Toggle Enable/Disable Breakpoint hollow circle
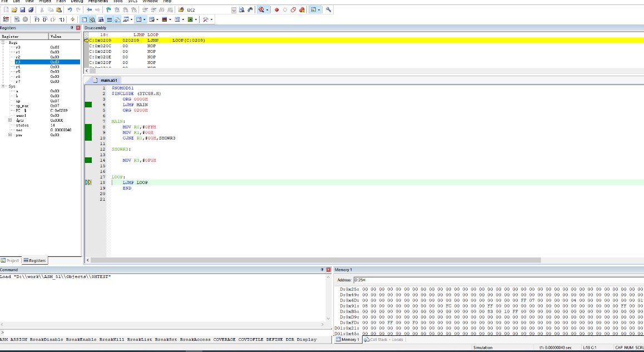 [x=285, y=10]
